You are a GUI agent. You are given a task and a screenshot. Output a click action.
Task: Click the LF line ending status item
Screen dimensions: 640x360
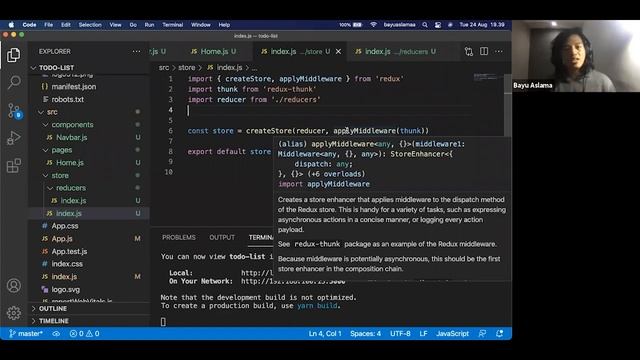(423, 333)
